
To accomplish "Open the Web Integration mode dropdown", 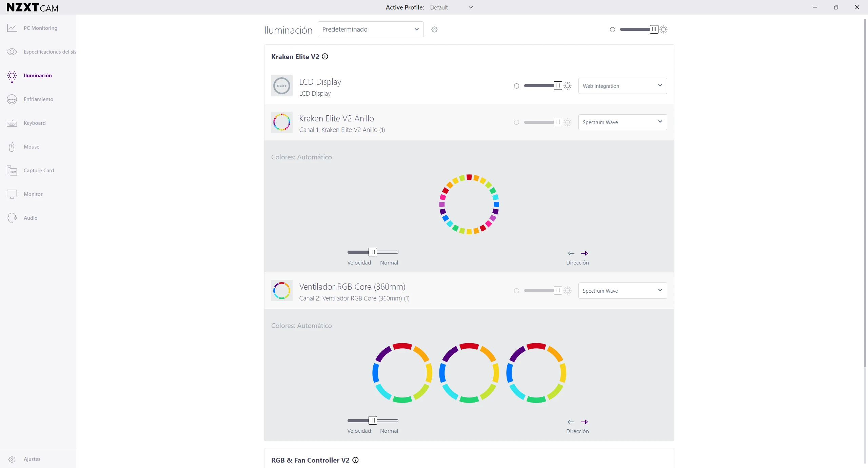I will point(623,86).
